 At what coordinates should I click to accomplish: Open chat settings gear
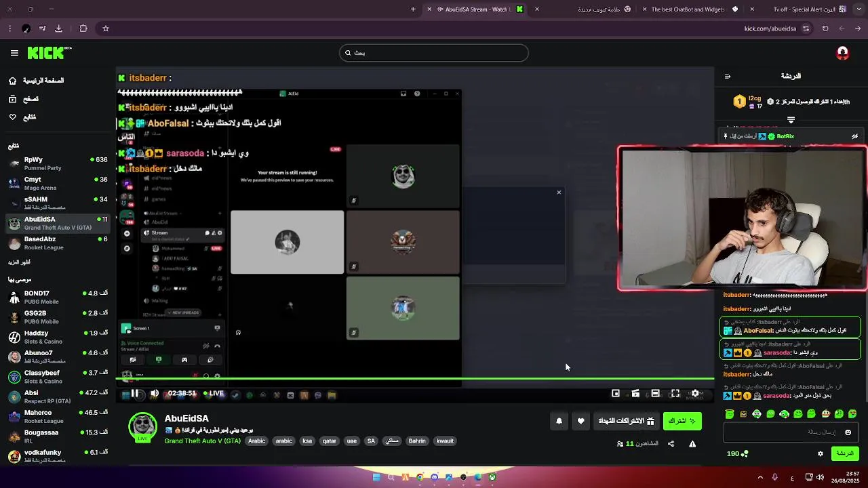[x=821, y=453]
